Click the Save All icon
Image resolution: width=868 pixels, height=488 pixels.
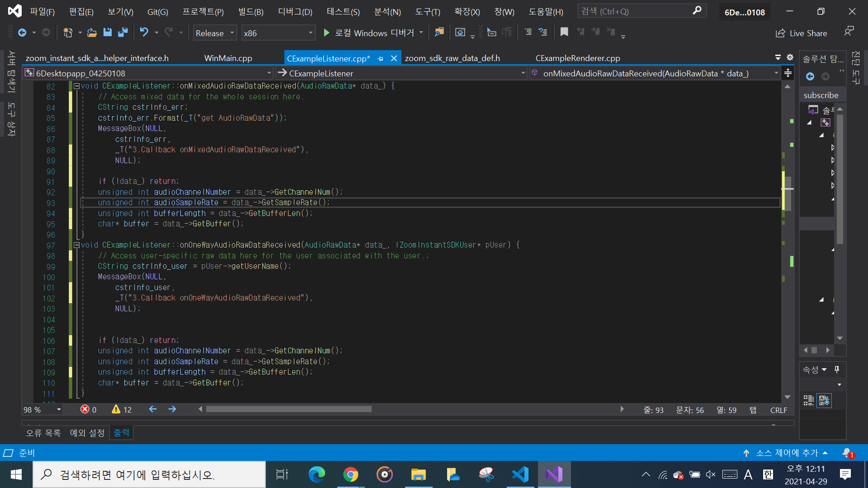click(123, 33)
